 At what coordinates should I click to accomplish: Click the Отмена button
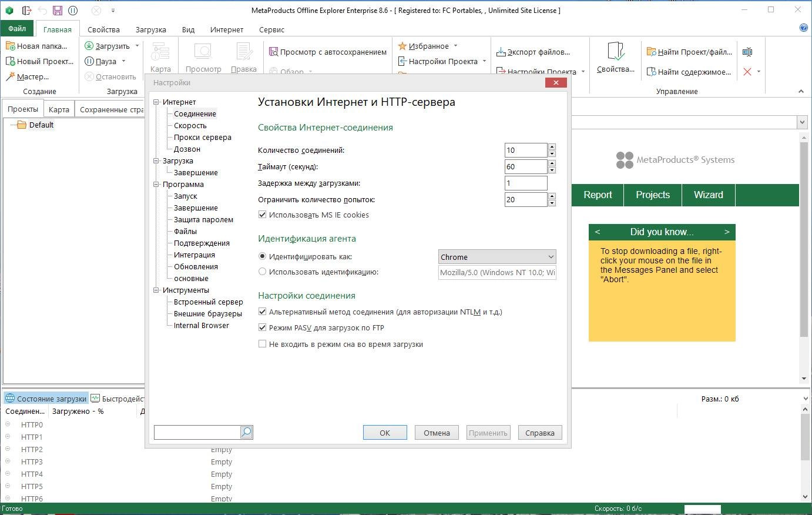437,433
